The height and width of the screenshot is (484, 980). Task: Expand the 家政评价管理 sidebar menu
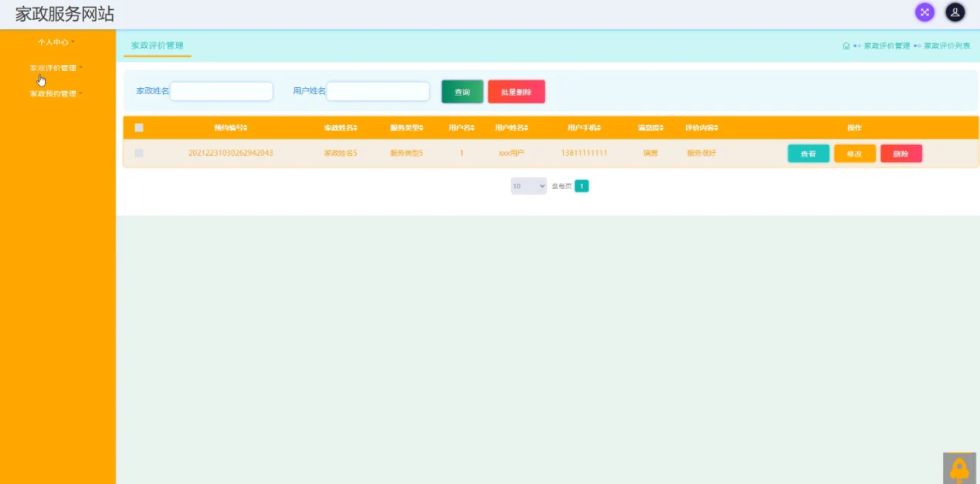click(56, 68)
